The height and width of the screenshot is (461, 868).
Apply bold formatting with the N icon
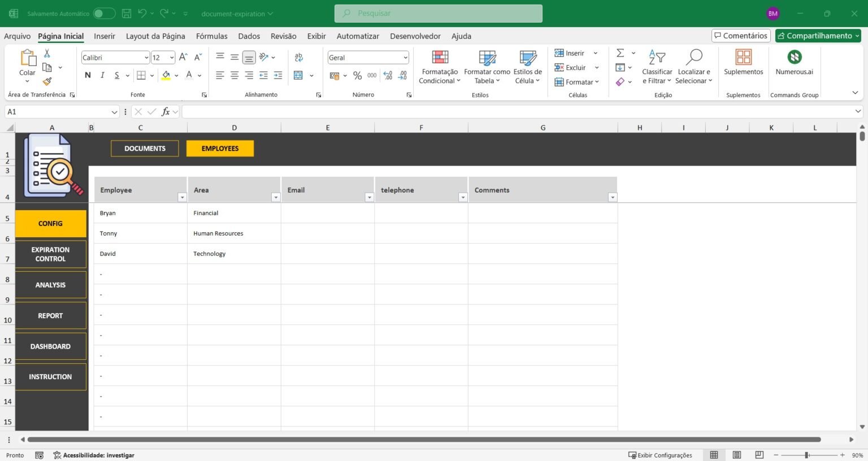[87, 75]
